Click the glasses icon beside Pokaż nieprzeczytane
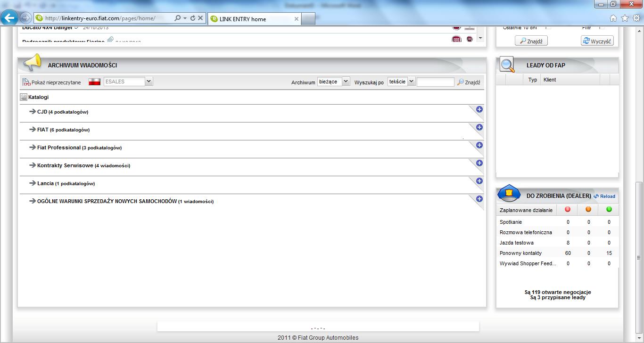This screenshot has height=343, width=644. (x=26, y=82)
